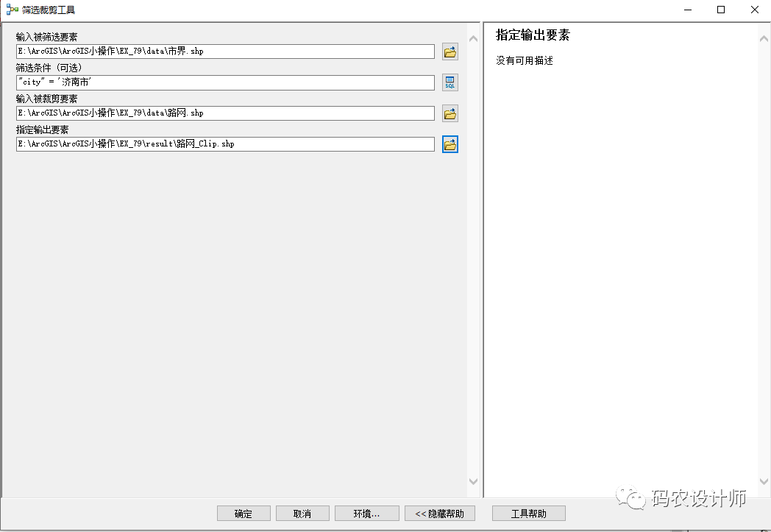Select the 输入被裁剪要素 path field
The image size is (771, 532).
tap(225, 113)
